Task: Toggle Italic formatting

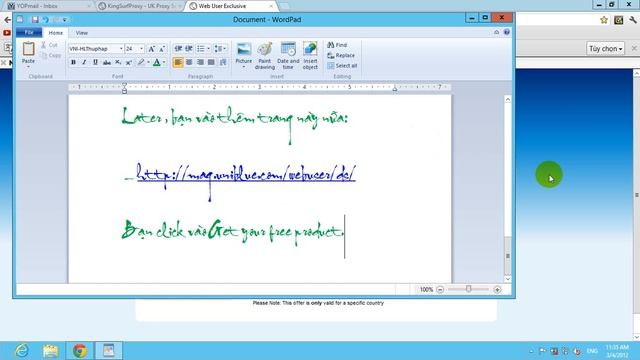Action: [84, 62]
